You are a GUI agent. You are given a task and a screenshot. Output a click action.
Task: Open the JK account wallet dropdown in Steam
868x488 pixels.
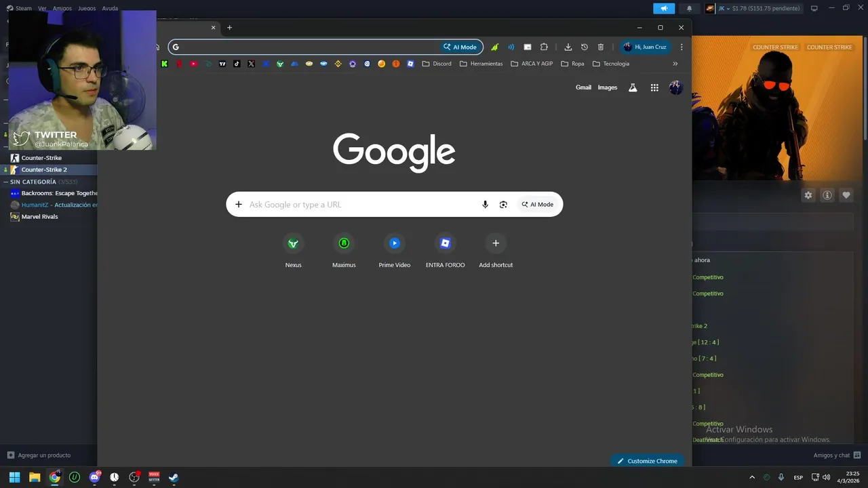point(753,8)
